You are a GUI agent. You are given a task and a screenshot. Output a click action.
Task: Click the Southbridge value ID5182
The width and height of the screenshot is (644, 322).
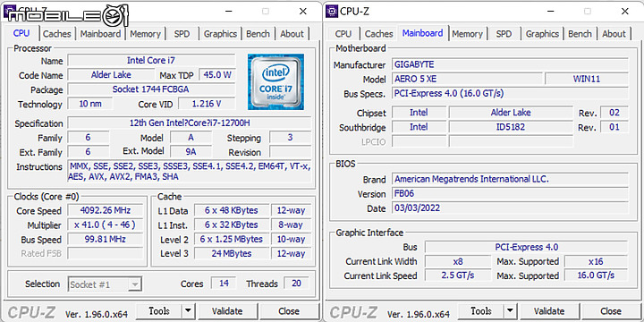pos(511,127)
